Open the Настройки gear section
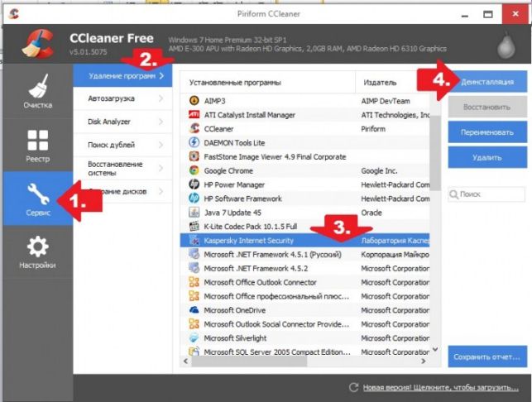532x402 pixels. (38, 252)
